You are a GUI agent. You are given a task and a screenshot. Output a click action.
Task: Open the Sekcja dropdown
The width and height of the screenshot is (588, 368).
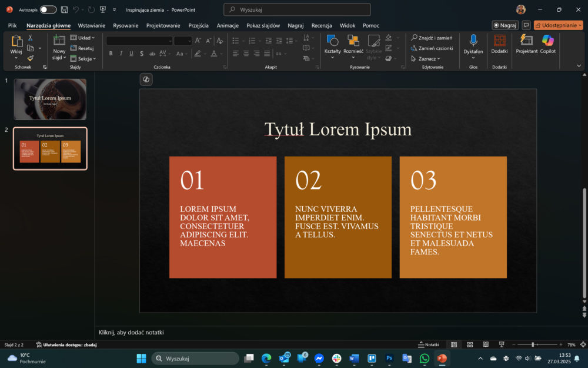click(x=83, y=58)
